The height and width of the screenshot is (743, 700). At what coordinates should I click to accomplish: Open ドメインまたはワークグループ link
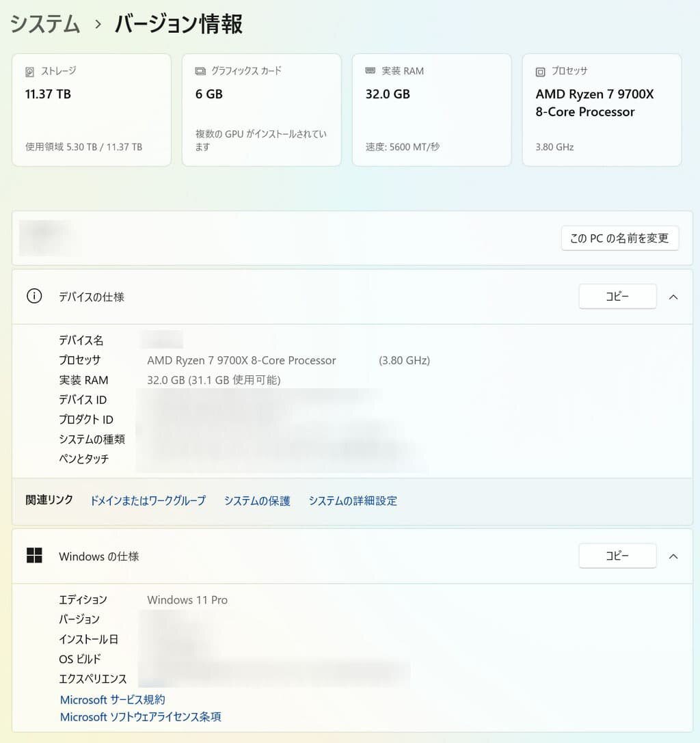[148, 500]
